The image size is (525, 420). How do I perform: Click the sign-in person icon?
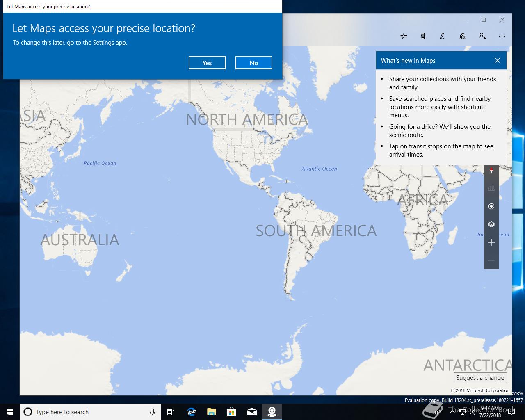(482, 36)
